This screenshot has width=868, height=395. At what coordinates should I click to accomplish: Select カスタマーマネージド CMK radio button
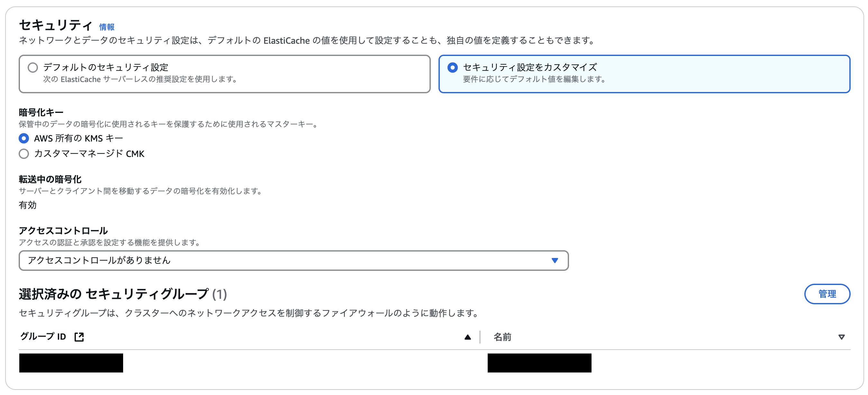[23, 154]
